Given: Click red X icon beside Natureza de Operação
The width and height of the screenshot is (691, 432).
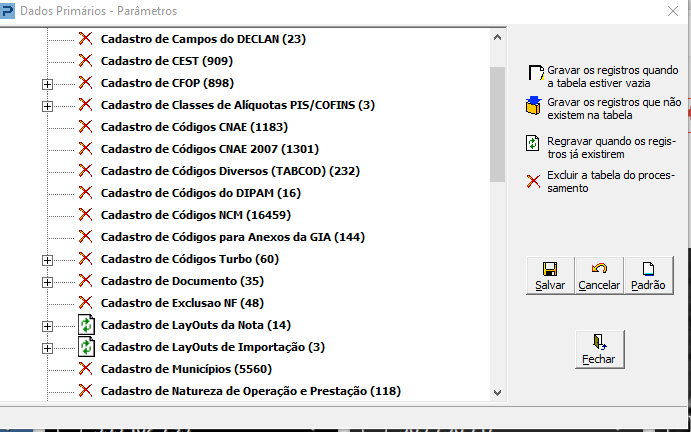Looking at the screenshot, I should (85, 391).
